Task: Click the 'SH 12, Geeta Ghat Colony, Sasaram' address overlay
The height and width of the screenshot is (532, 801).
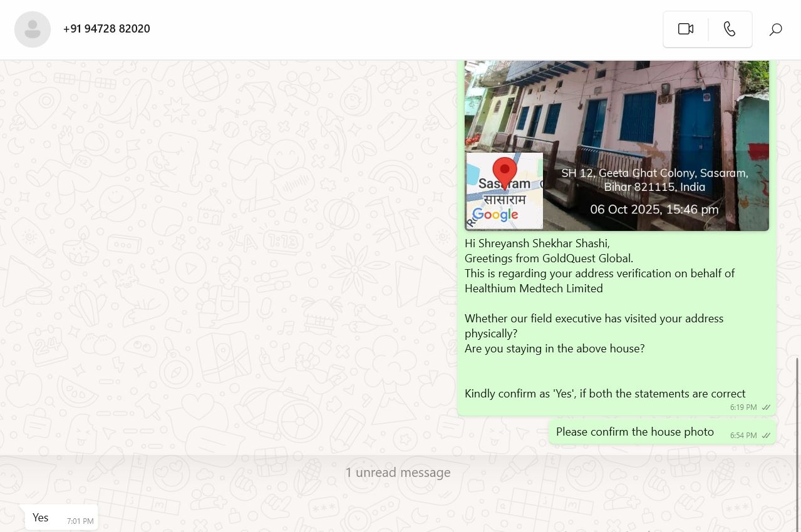Action: pyautogui.click(x=654, y=180)
